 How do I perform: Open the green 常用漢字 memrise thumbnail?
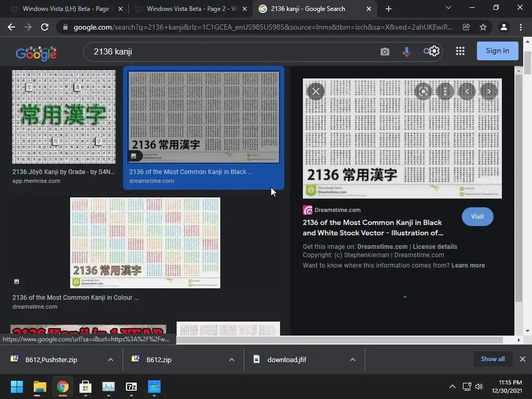(64, 117)
